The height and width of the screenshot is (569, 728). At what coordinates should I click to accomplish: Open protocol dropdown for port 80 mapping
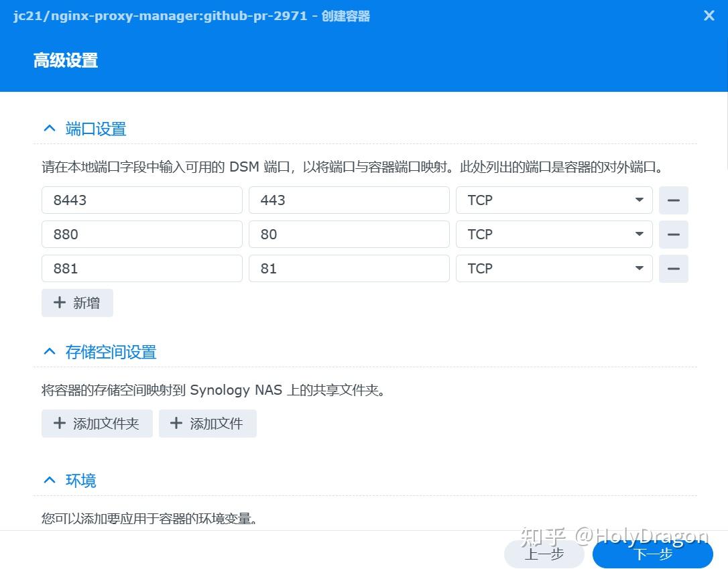[x=638, y=234]
